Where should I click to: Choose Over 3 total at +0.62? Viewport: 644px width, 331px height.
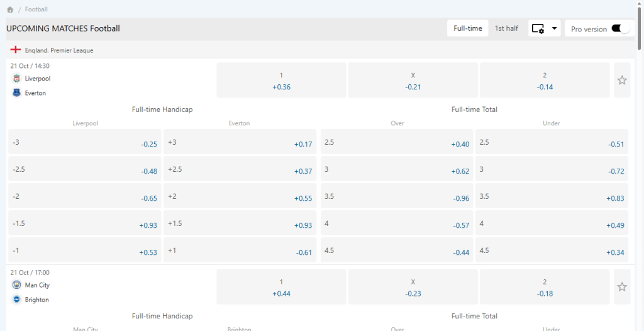(x=397, y=169)
